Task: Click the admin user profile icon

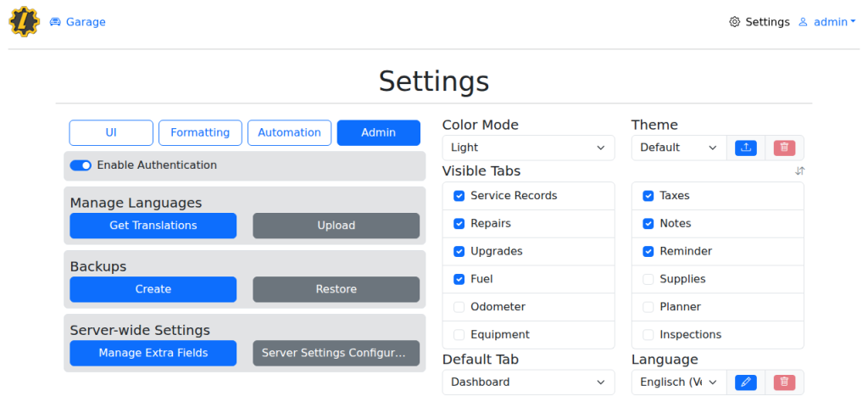Action: pos(803,22)
